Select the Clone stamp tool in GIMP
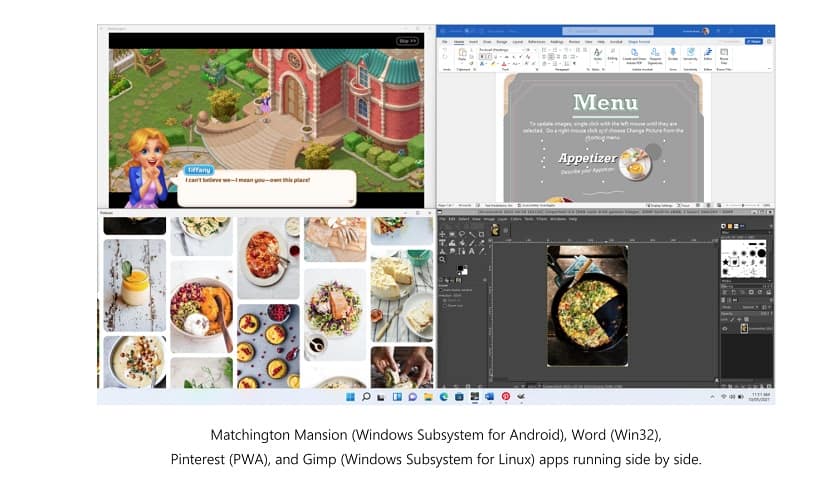 click(442, 251)
